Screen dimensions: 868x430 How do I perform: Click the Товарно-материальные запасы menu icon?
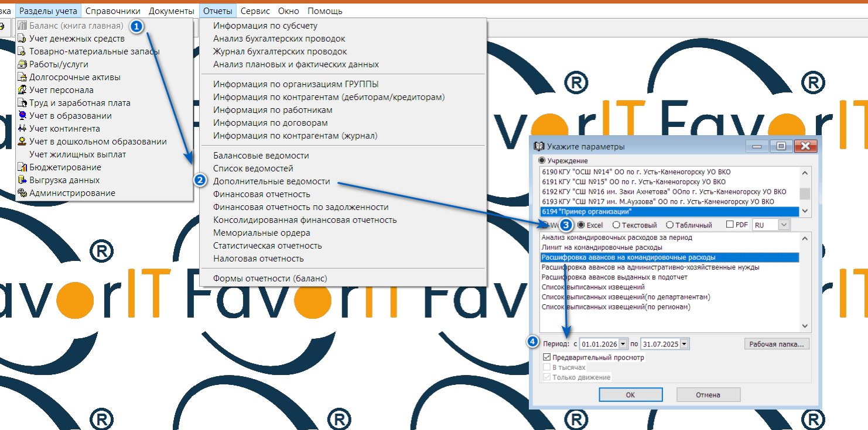[23, 51]
